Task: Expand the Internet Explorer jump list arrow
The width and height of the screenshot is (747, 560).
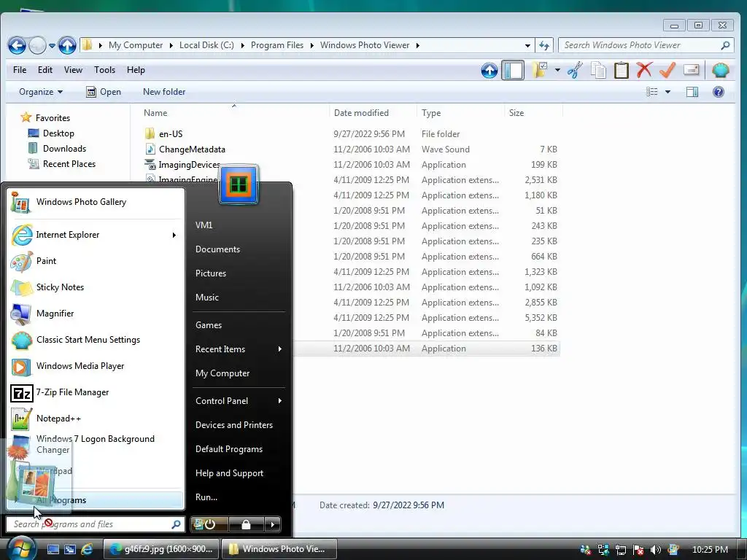Action: tap(174, 235)
